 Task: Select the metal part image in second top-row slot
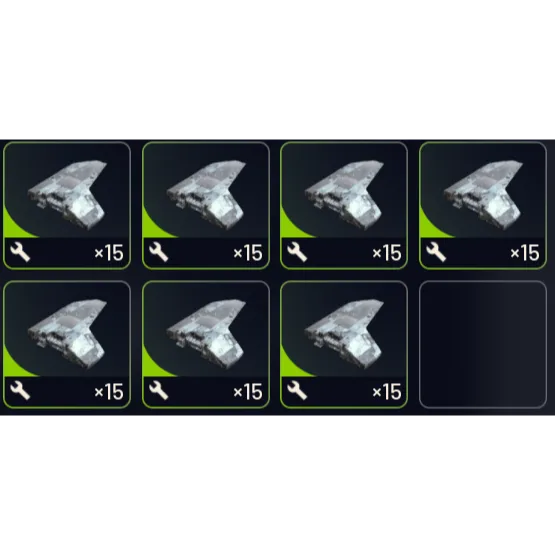pos(206,195)
